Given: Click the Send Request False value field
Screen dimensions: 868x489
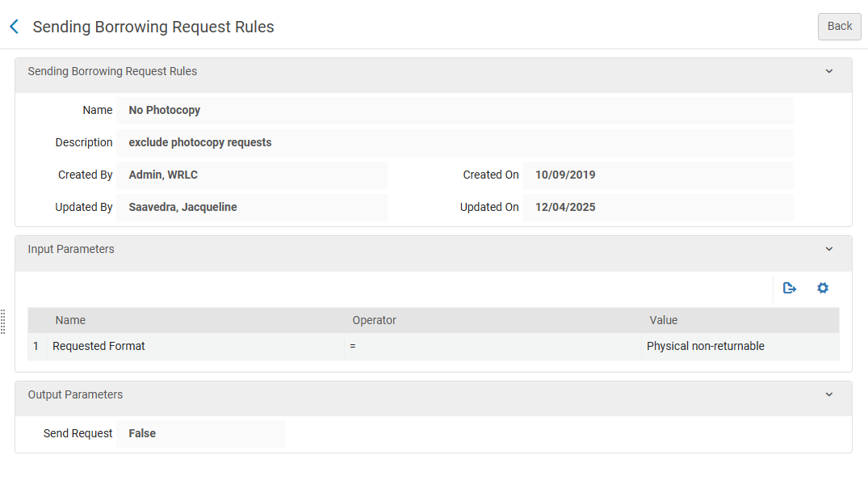Looking at the screenshot, I should tap(200, 433).
